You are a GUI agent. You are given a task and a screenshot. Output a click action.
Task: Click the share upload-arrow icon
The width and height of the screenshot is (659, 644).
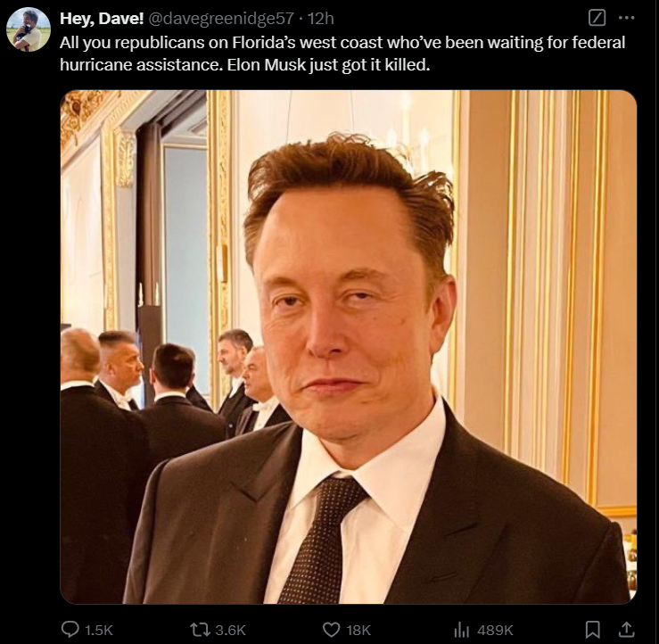click(626, 630)
